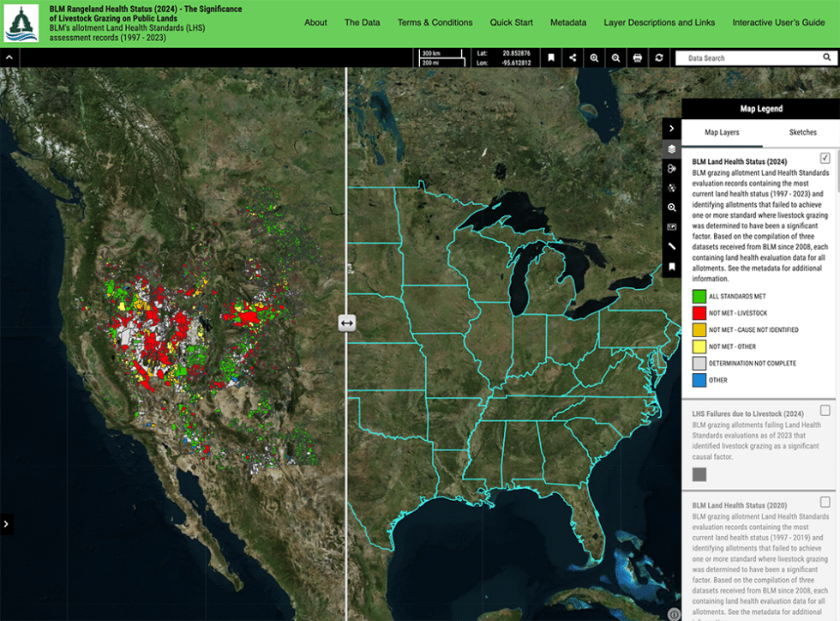Click the Interactive User's Guide link
Image resolution: width=840 pixels, height=621 pixels.
pos(779,22)
